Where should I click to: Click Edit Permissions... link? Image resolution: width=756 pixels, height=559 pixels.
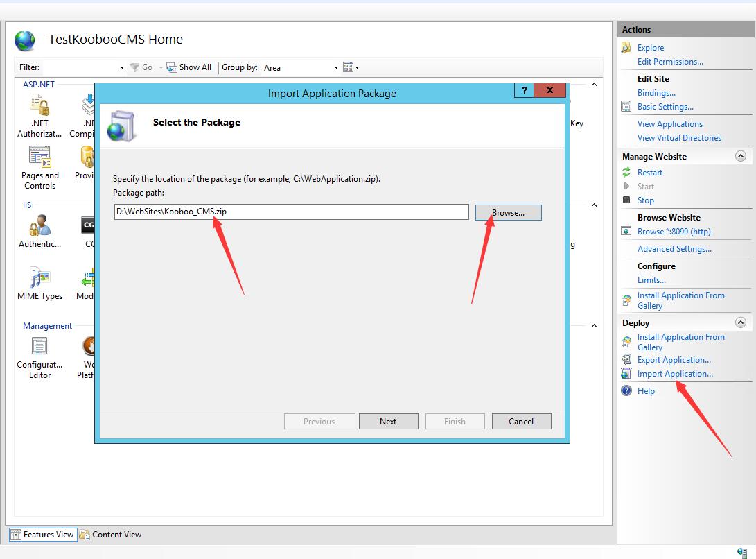pyautogui.click(x=670, y=61)
